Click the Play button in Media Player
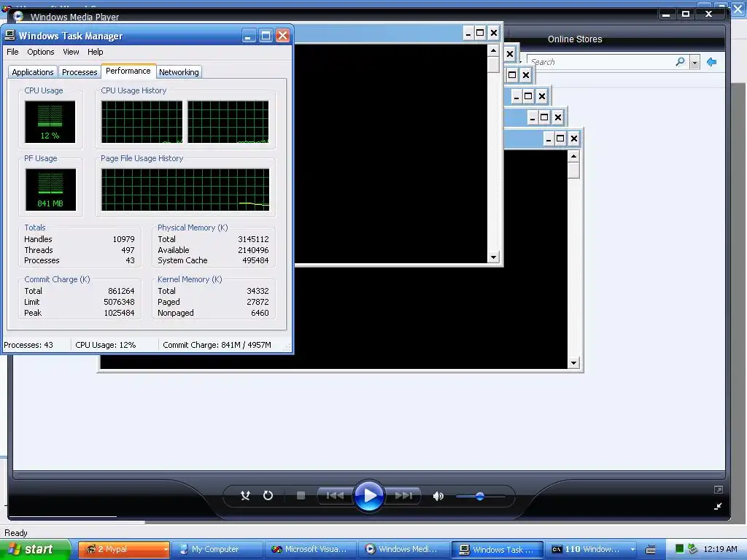This screenshot has height=560, width=747. tap(369, 496)
